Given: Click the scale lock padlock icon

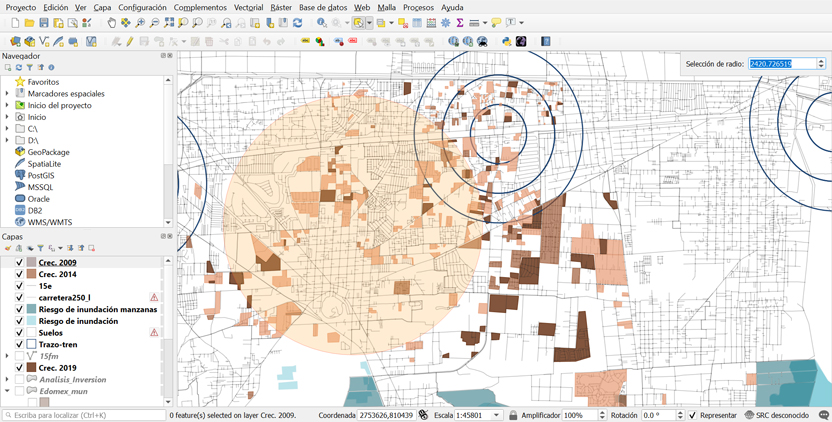Looking at the screenshot, I should tap(513, 415).
